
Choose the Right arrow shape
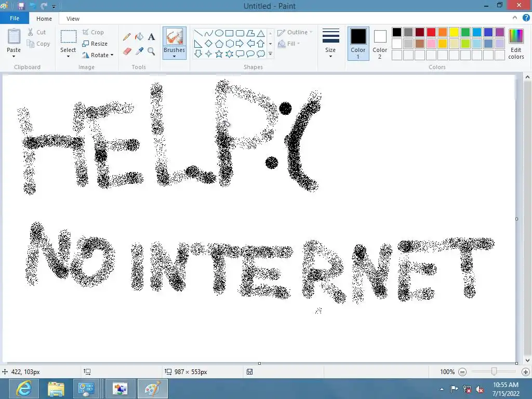click(240, 44)
